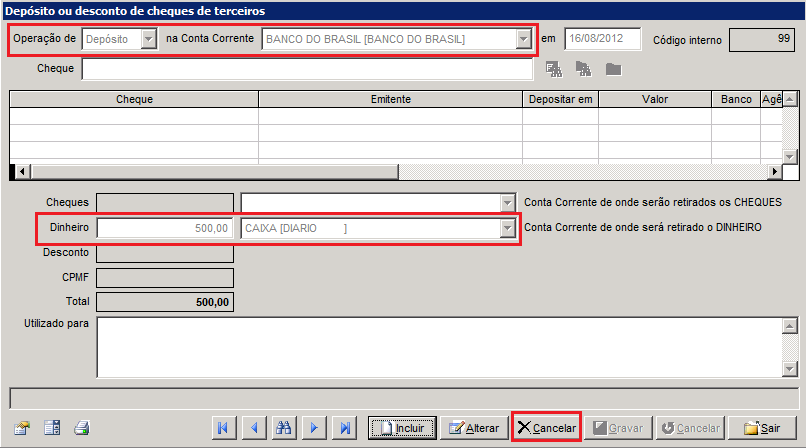The width and height of the screenshot is (806, 448).
Task: Click the Depositar em column header
Action: (x=560, y=99)
